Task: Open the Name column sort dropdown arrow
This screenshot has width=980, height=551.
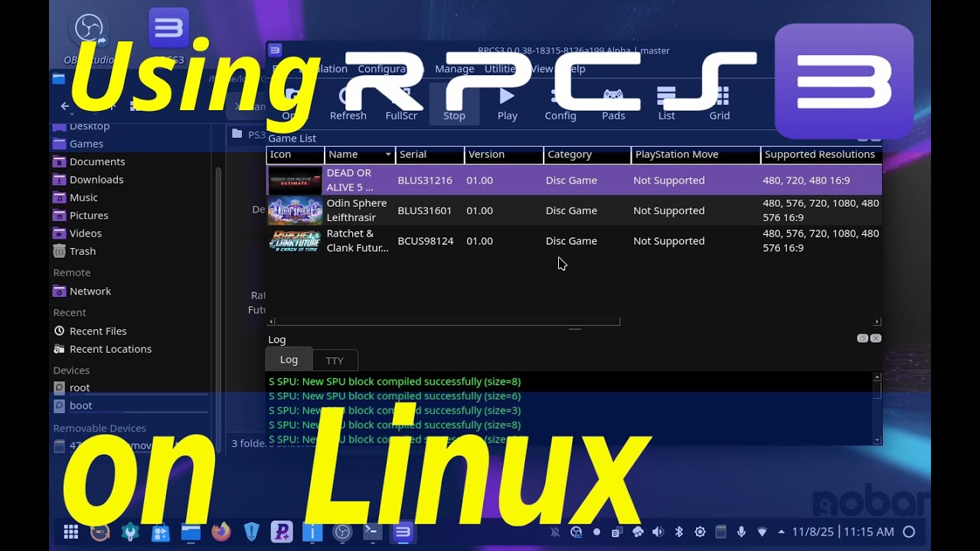Action: point(388,155)
